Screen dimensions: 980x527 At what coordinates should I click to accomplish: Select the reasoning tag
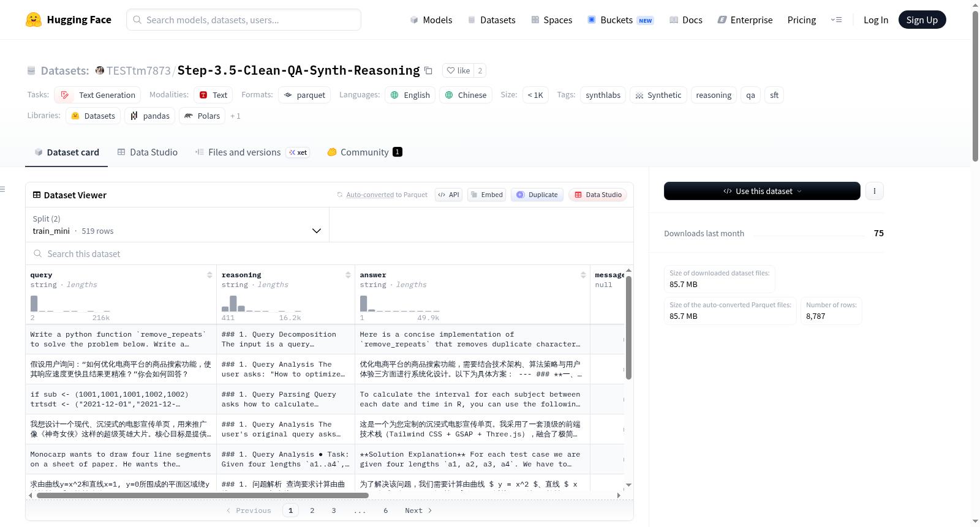pos(714,95)
